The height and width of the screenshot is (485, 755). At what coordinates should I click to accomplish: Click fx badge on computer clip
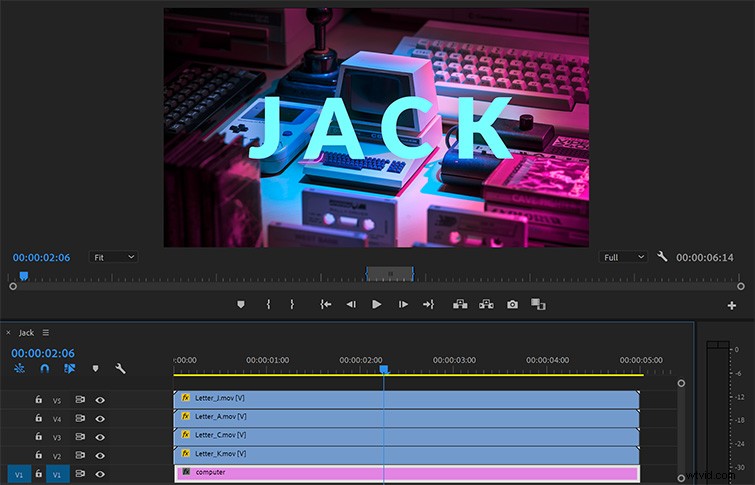[x=185, y=472]
